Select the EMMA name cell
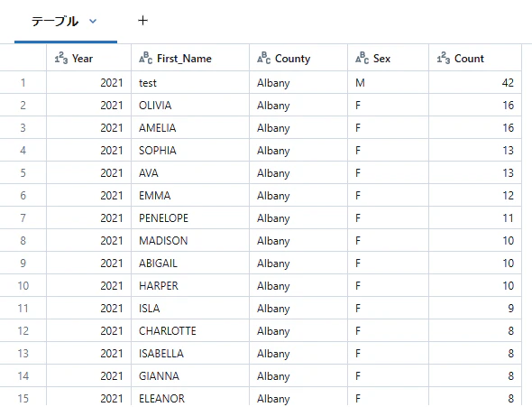This screenshot has width=532, height=407. pos(190,196)
